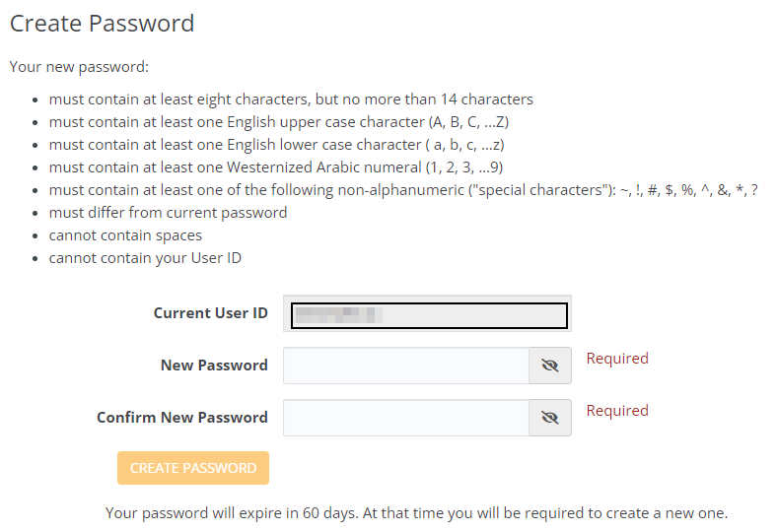Image resolution: width=777 pixels, height=532 pixels.
Task: Click the "Current User ID" label
Action: 210,313
